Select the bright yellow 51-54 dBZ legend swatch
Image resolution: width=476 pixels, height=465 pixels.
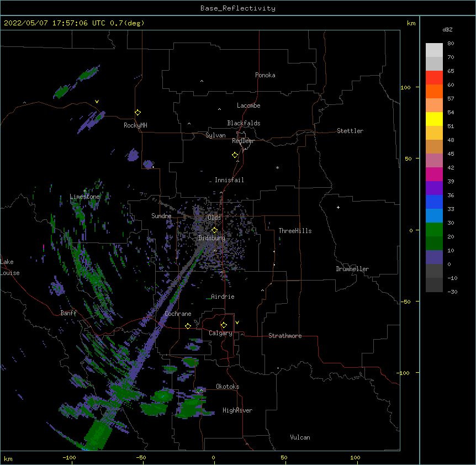tap(434, 119)
